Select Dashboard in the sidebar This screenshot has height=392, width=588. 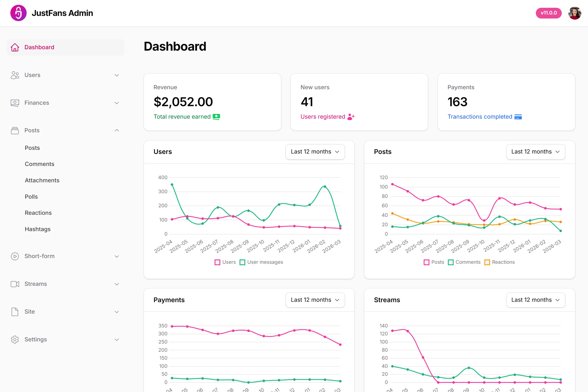click(65, 47)
